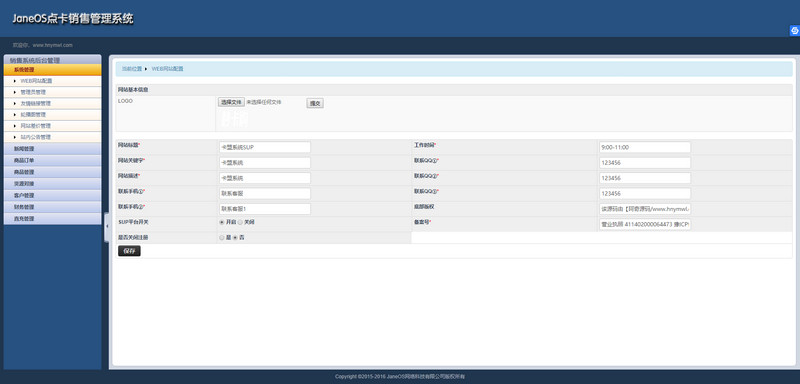Screen dimensions: 800x384
Task: Select 关闭 radio for SUP平台开关
Action: 241,222
